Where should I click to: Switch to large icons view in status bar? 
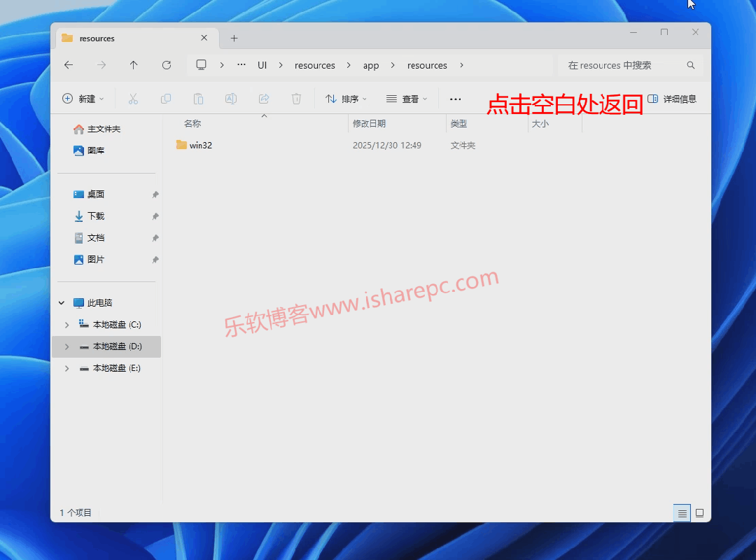coord(699,513)
